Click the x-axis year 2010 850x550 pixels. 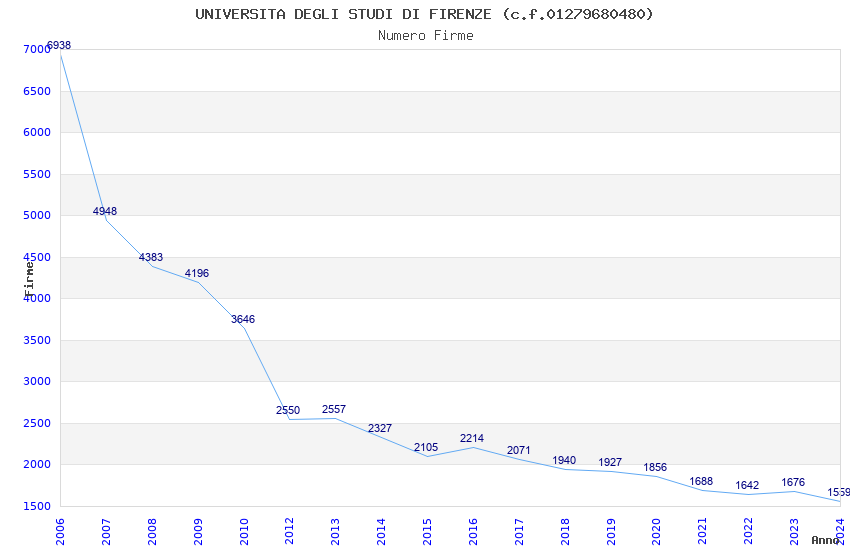point(244,532)
